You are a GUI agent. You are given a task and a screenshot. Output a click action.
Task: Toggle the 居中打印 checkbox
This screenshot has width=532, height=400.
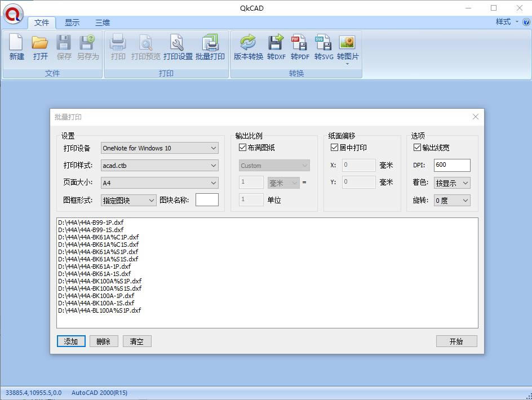pos(334,147)
